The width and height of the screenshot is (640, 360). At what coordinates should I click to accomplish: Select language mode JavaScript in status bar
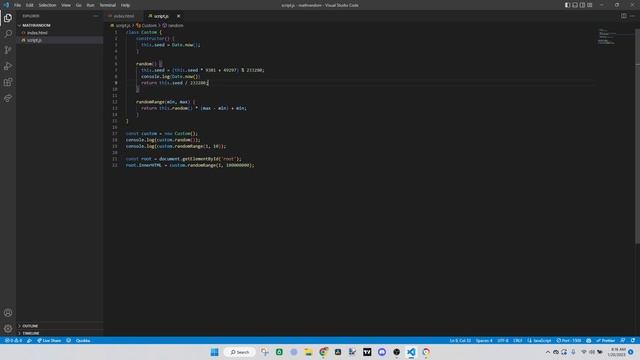point(539,340)
